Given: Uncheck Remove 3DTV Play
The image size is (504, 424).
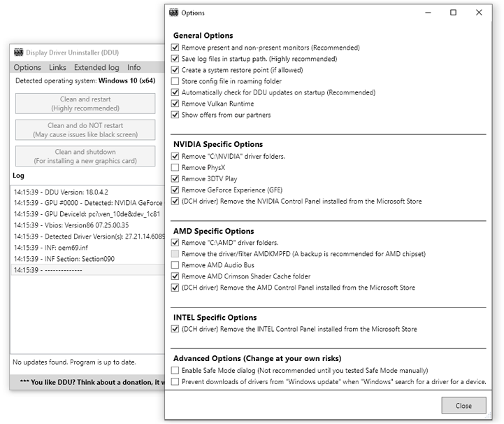Looking at the screenshot, I should (175, 178).
